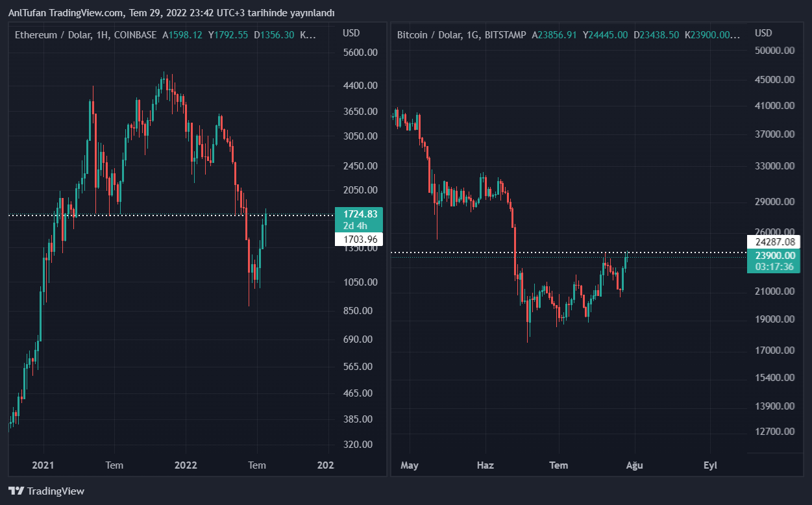Click the TradingView wordmark at bottom left
The height and width of the screenshot is (505, 812).
click(x=56, y=491)
